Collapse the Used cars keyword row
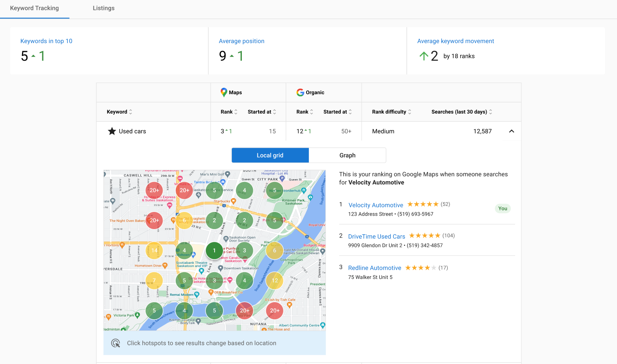The width and height of the screenshot is (617, 364). tap(512, 131)
